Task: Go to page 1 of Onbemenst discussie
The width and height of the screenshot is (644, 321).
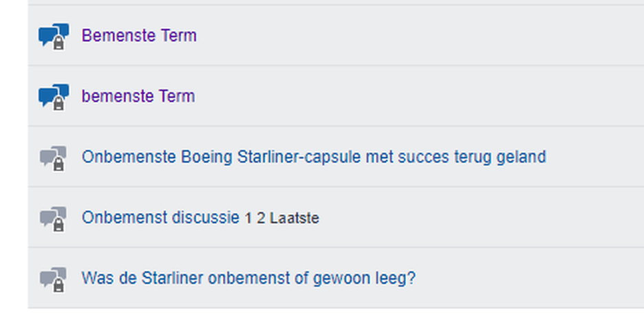Action: pyautogui.click(x=248, y=219)
